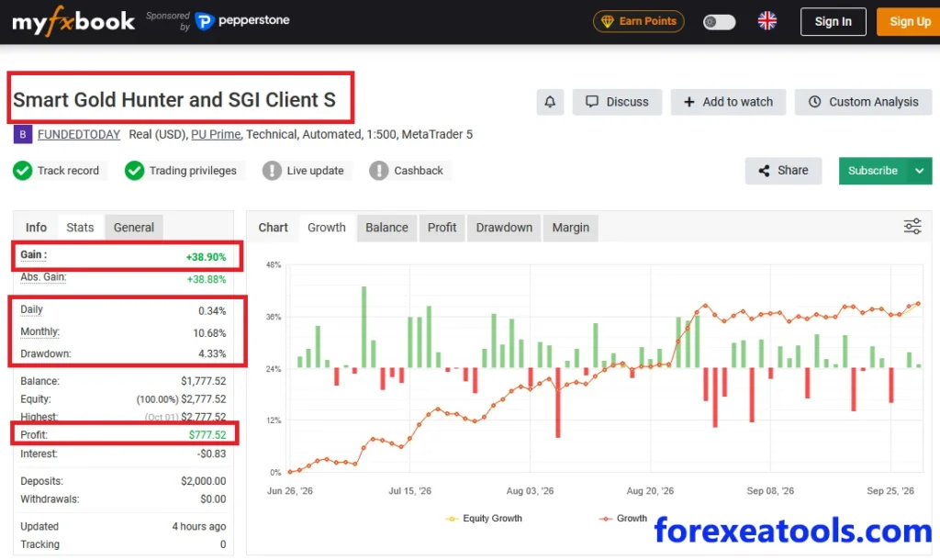Image resolution: width=940 pixels, height=560 pixels.
Task: Open chart settings sliders icon
Action: (x=912, y=227)
